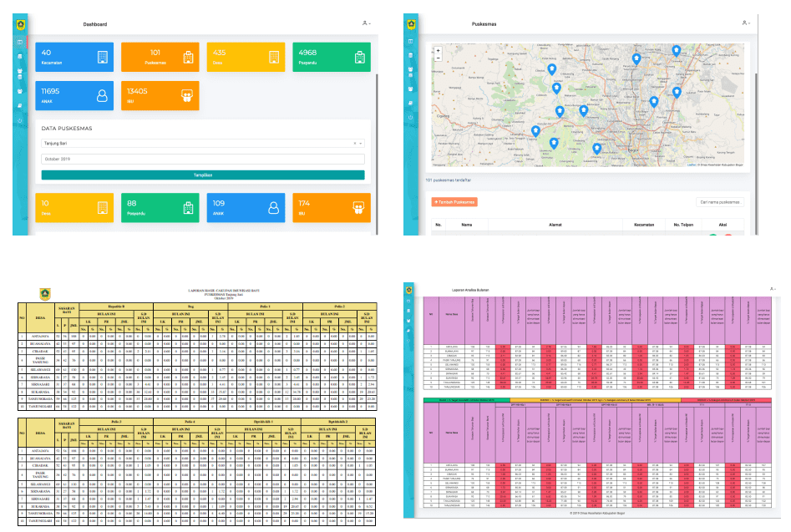791x532 pixels.
Task: Clear the Tanjung Sari selection with the x
Action: [355, 143]
